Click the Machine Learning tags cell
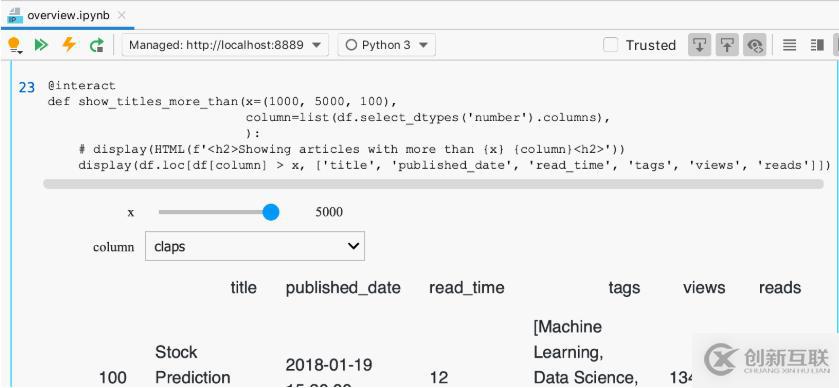The height and width of the screenshot is (388, 839). [586, 352]
